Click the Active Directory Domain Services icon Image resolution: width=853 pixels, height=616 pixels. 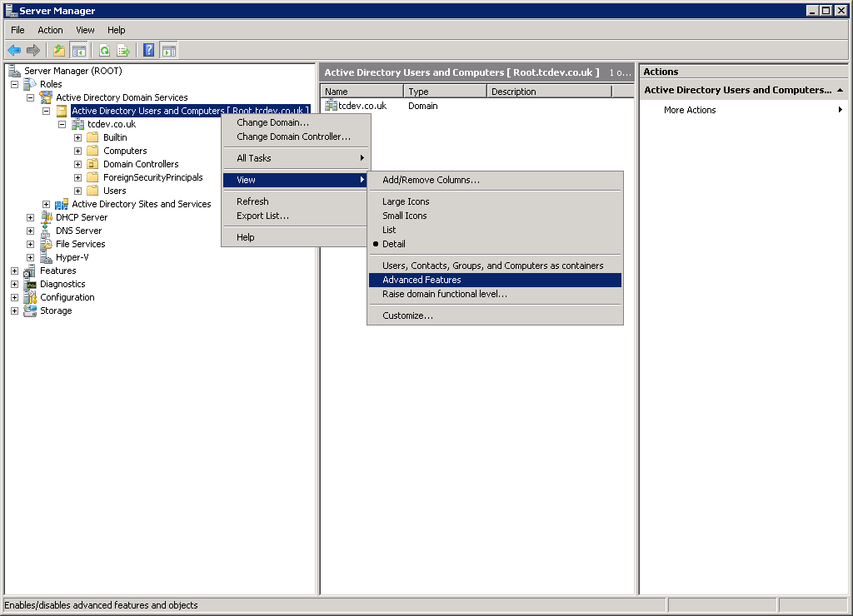[47, 97]
